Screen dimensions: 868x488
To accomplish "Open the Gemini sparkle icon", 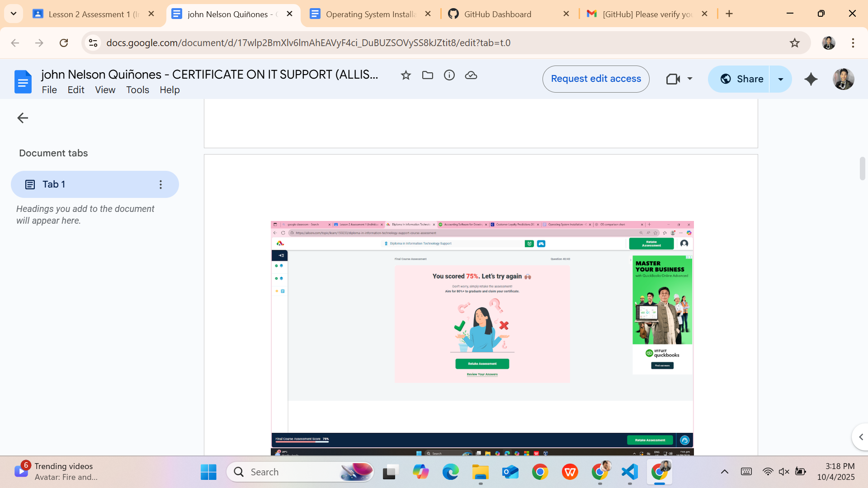I will [811, 79].
